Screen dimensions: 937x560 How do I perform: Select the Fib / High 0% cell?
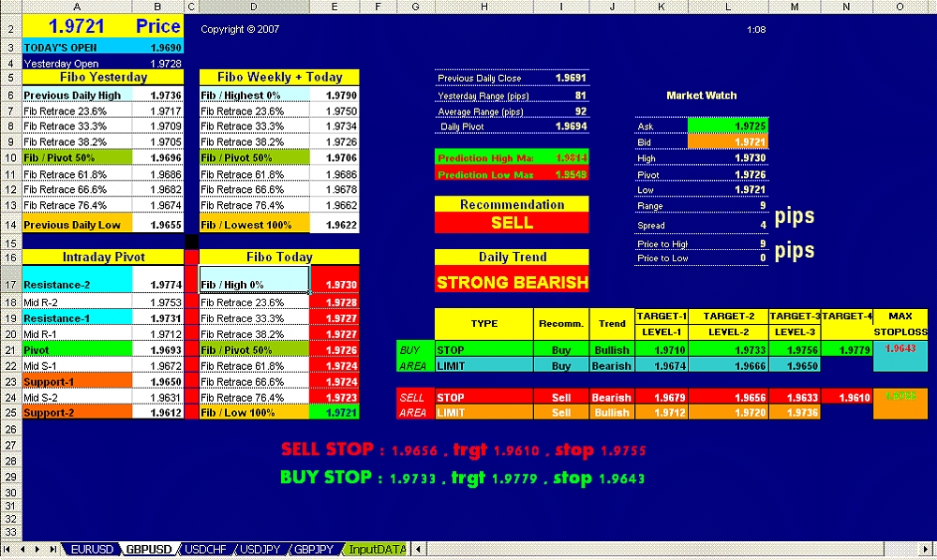(254, 280)
